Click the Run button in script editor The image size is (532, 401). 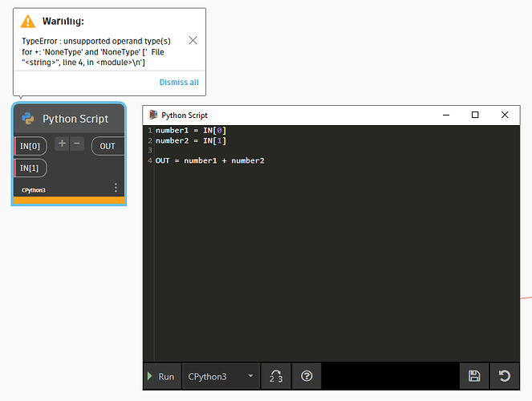point(162,376)
